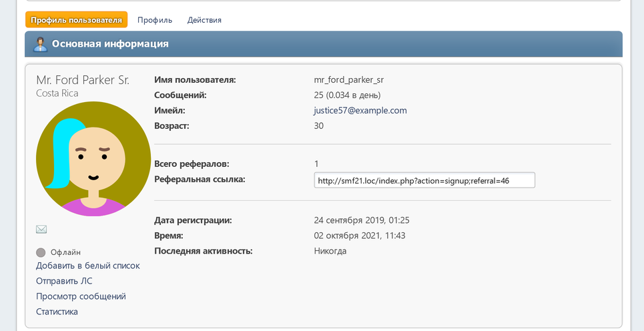Open the Просмотр сообщений link
The image size is (644, 331).
[81, 296]
